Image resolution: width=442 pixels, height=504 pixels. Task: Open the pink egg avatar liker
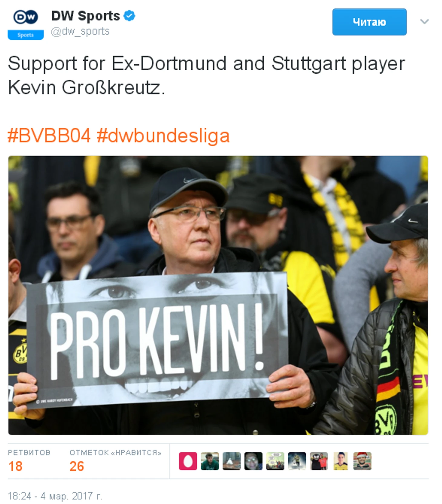pyautogui.click(x=188, y=461)
